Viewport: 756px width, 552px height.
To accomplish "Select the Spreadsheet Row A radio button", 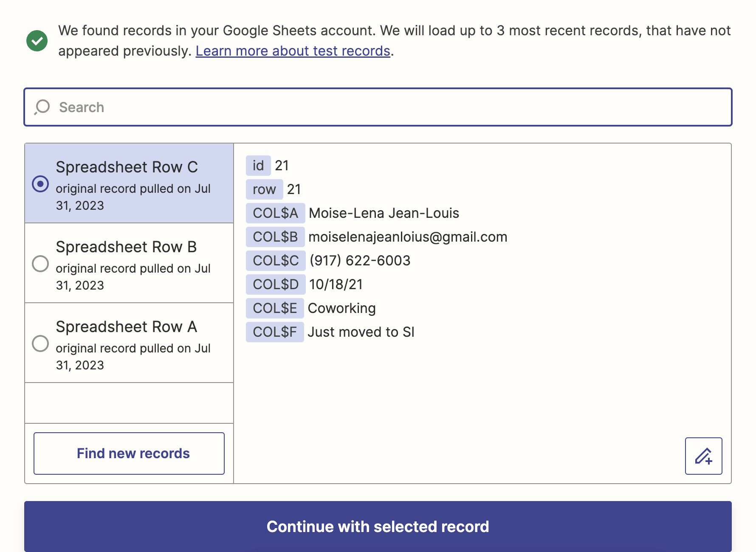I will coord(40,344).
